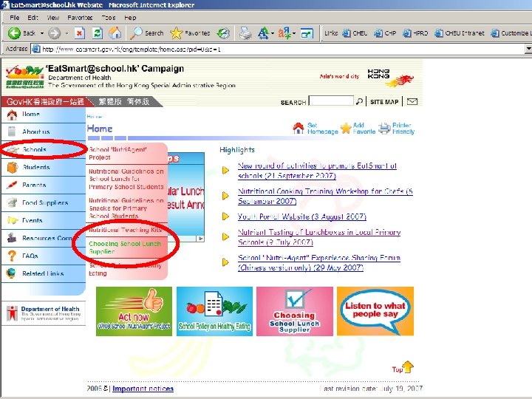The width and height of the screenshot is (532, 399).
Task: Expand the text size dropdown arrow
Action: click(x=273, y=33)
